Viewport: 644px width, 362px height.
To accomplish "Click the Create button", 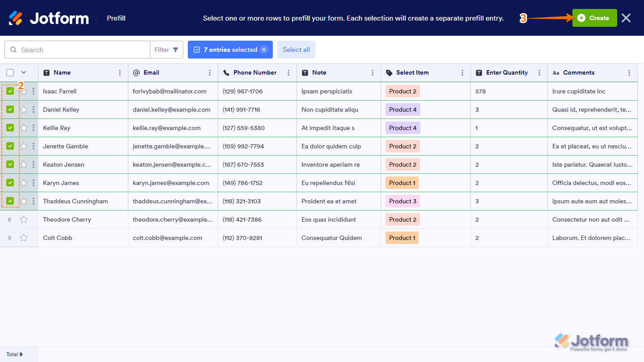I will [x=594, y=18].
